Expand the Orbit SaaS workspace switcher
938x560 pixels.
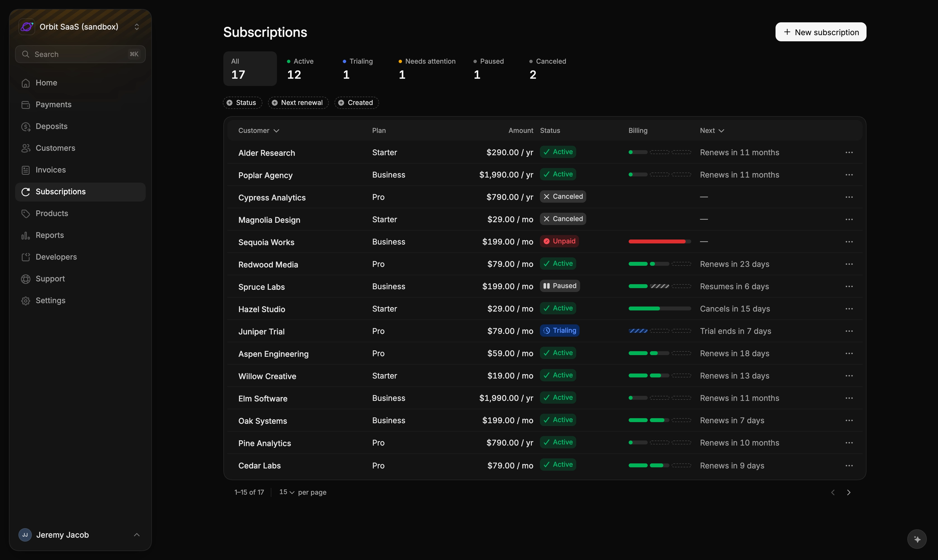(137, 27)
